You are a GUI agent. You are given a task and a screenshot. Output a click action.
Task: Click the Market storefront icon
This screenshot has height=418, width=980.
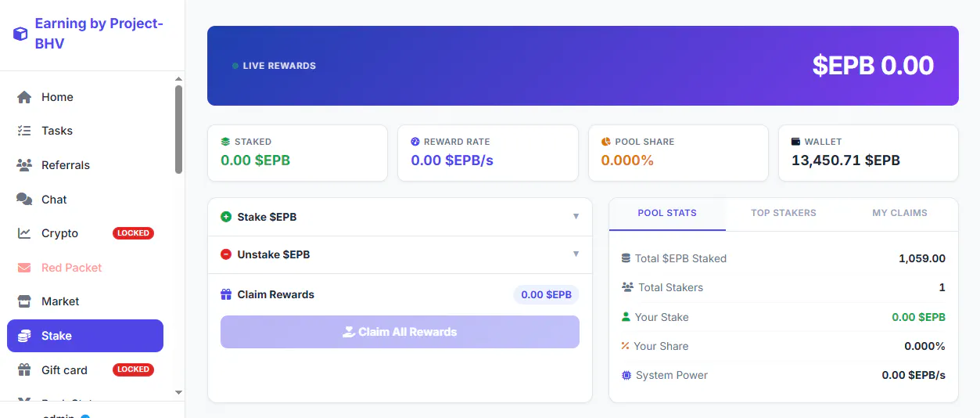[24, 301]
